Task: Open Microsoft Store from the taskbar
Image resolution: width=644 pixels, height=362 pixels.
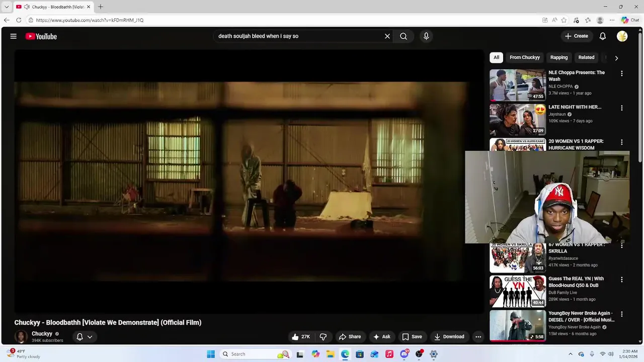Action: (360, 354)
